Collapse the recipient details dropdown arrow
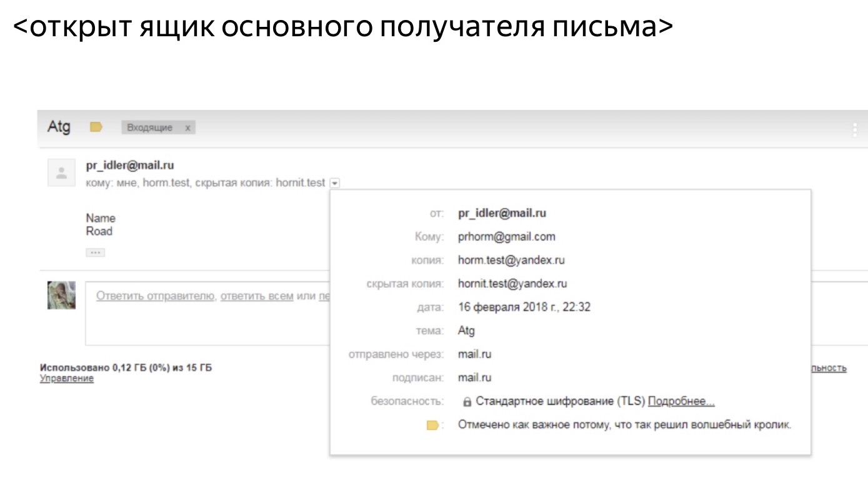868x480 pixels. tap(334, 183)
